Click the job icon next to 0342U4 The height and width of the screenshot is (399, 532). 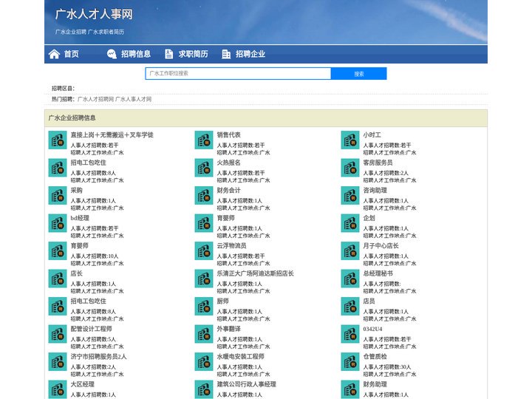(x=350, y=334)
